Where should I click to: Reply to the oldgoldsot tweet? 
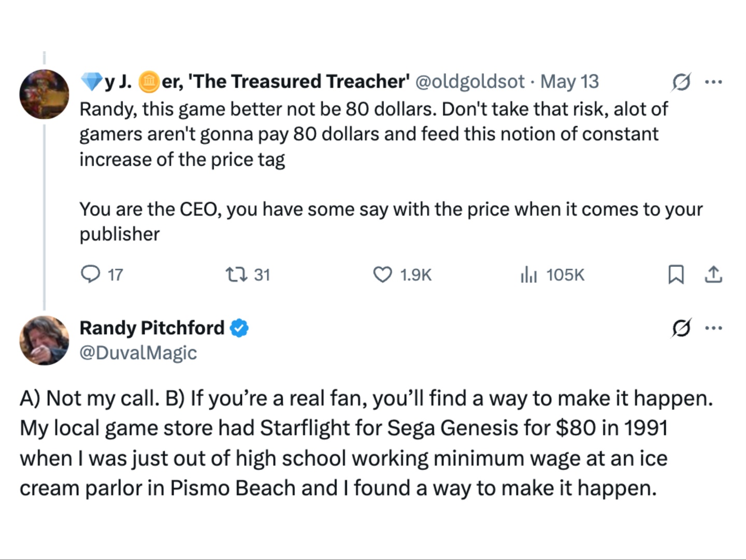pos(91,274)
